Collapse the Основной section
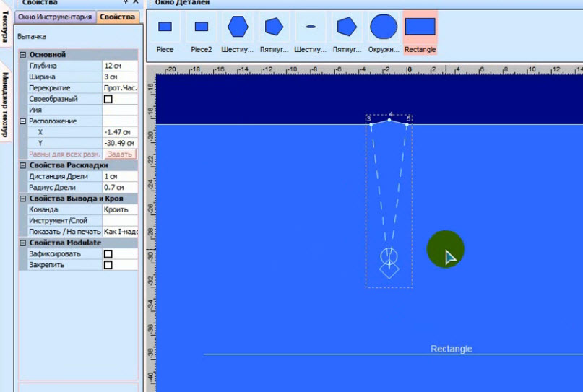Viewport: 583px width, 392px height. click(x=22, y=55)
